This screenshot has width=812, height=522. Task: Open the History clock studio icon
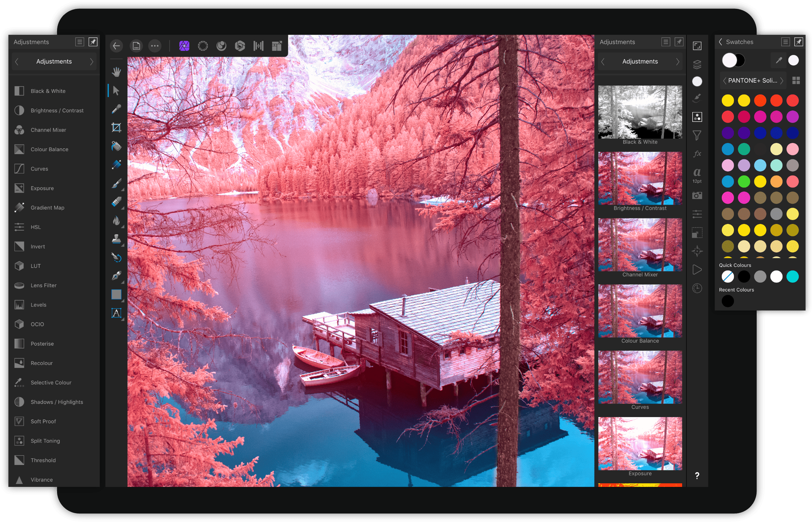(697, 288)
